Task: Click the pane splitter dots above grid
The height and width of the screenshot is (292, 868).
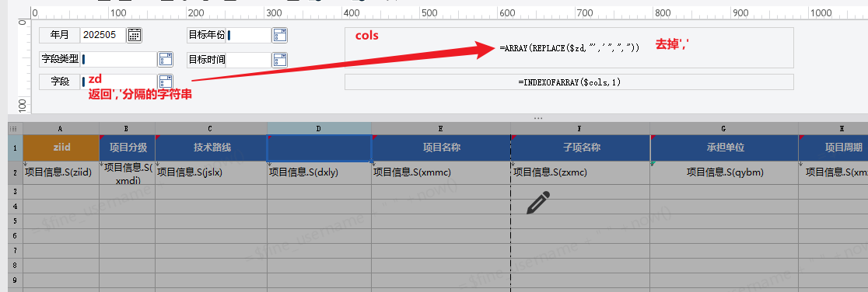Action: click(538, 118)
